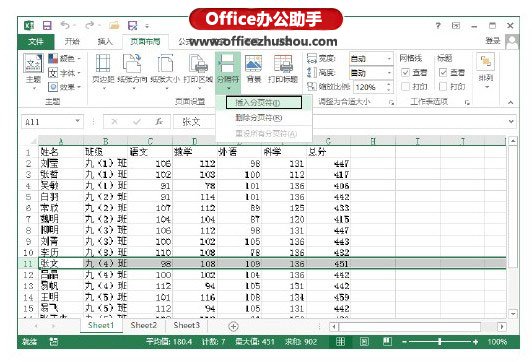Viewport: 532px width, 362px height.
Task: Click the 总分 header cell
Action: pyautogui.click(x=328, y=152)
